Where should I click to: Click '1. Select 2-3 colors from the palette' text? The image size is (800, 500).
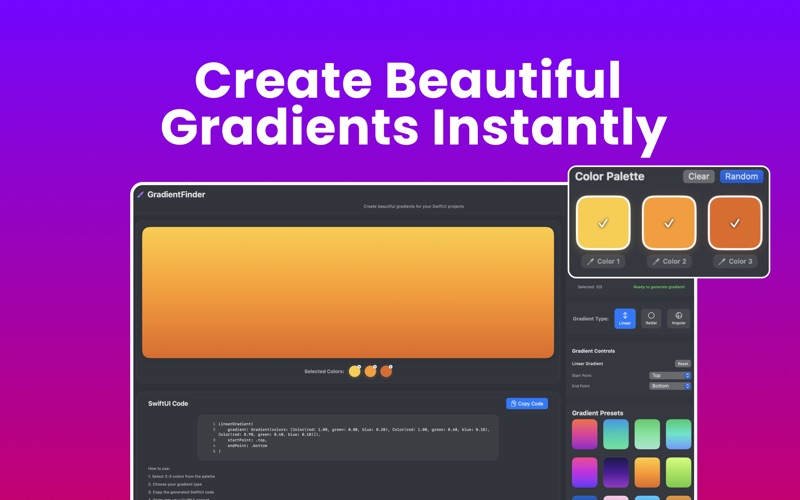[x=182, y=477]
